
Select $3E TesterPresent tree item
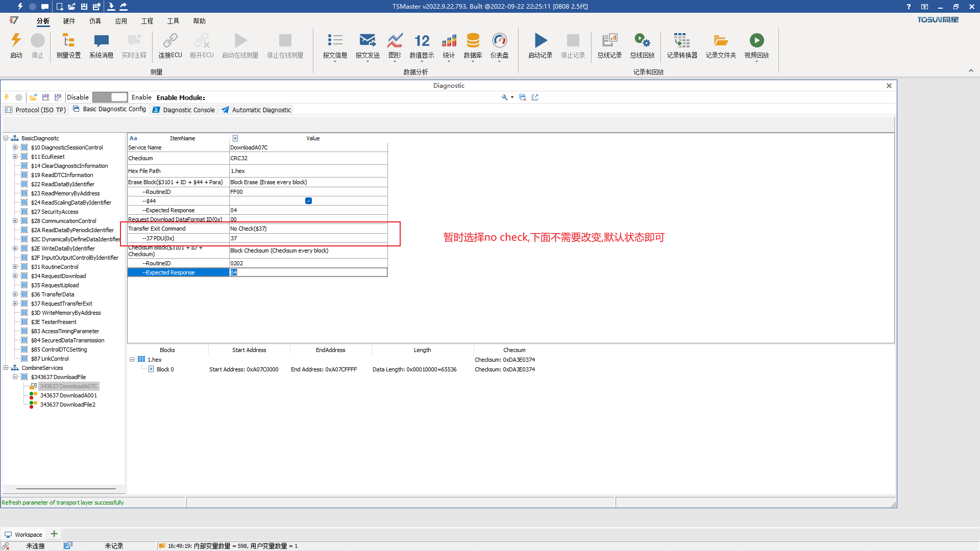[54, 322]
